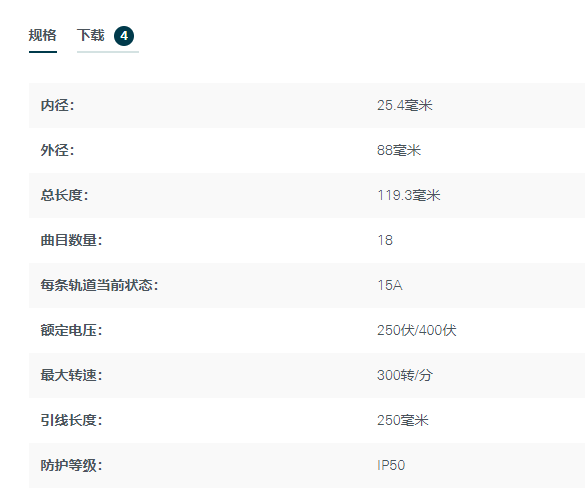
Task: Select the 最大转速 label
Action: (x=71, y=375)
